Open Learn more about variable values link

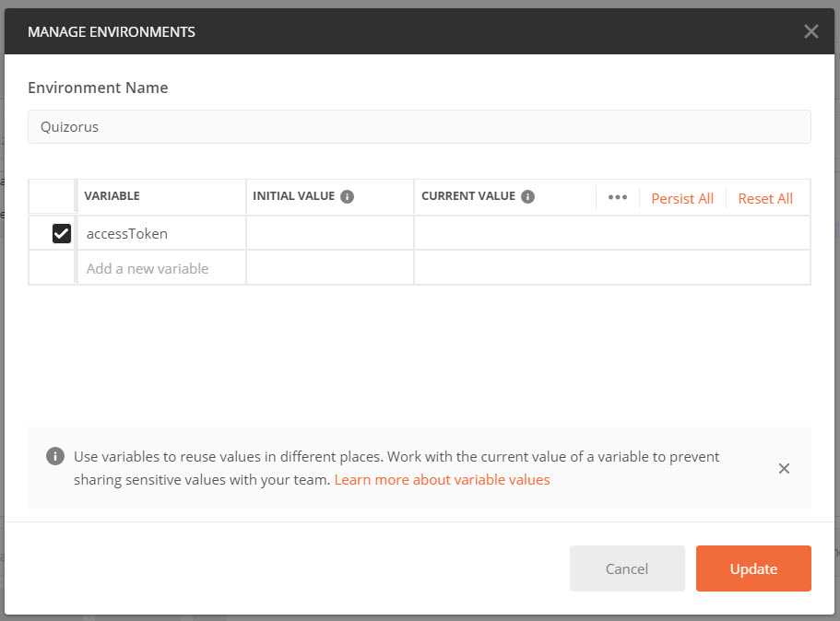442,480
